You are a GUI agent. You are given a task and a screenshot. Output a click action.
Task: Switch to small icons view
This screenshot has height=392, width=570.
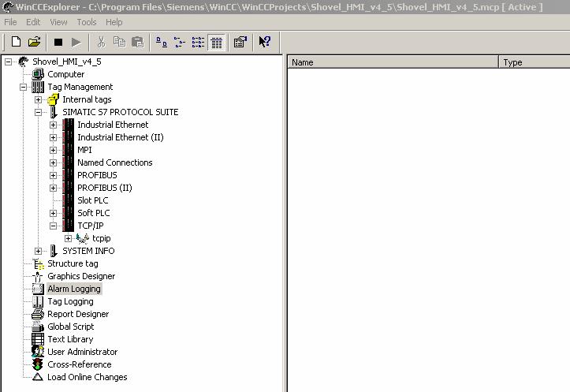pos(180,42)
